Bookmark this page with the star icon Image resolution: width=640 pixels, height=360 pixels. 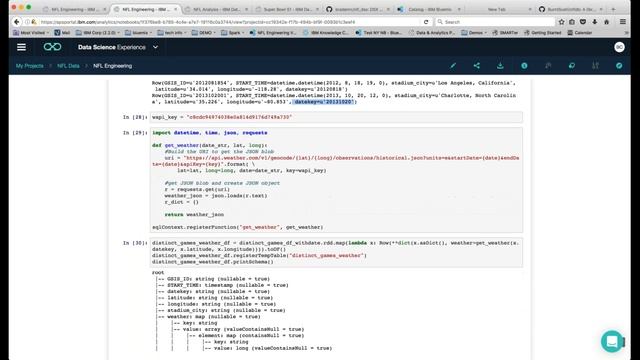(x=562, y=22)
